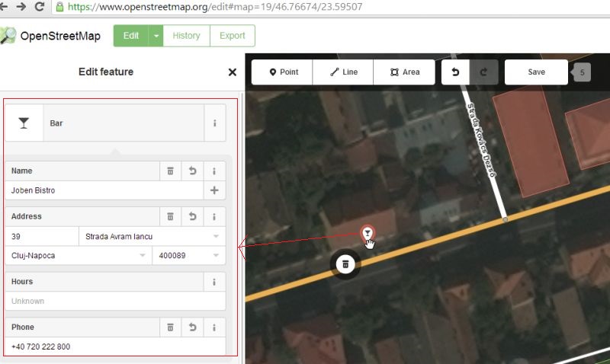Click the Hours field showing Unknown
Screen dimensions: 610x364
click(x=115, y=301)
